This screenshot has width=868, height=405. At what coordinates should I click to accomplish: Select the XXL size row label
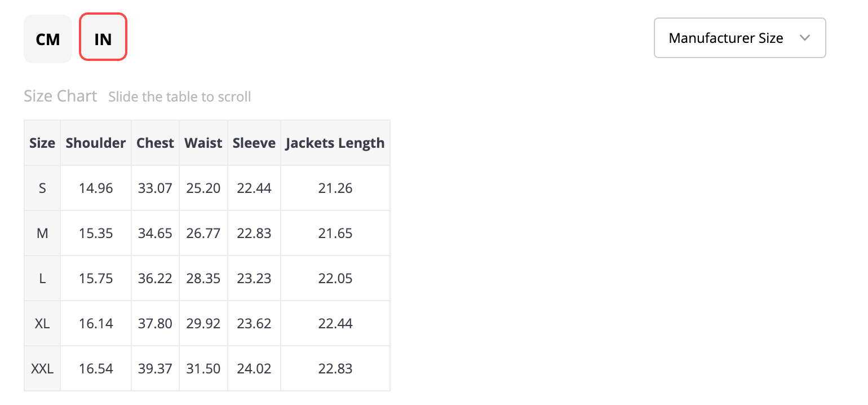coord(42,368)
